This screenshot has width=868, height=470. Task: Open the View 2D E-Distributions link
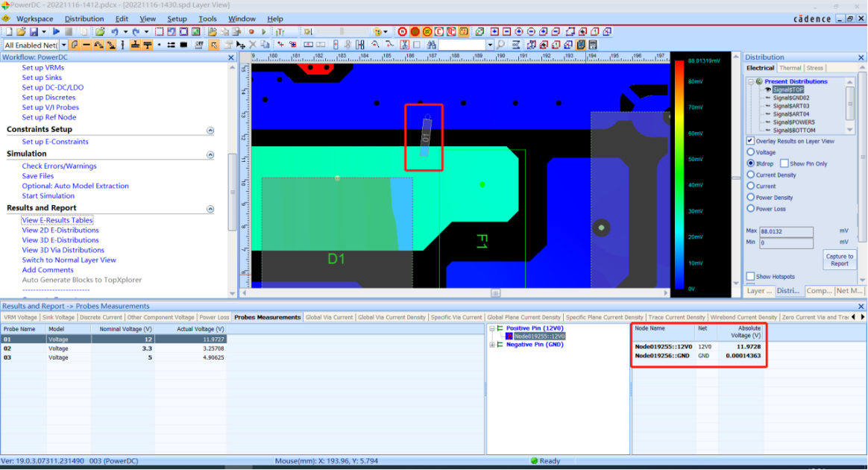60,230
